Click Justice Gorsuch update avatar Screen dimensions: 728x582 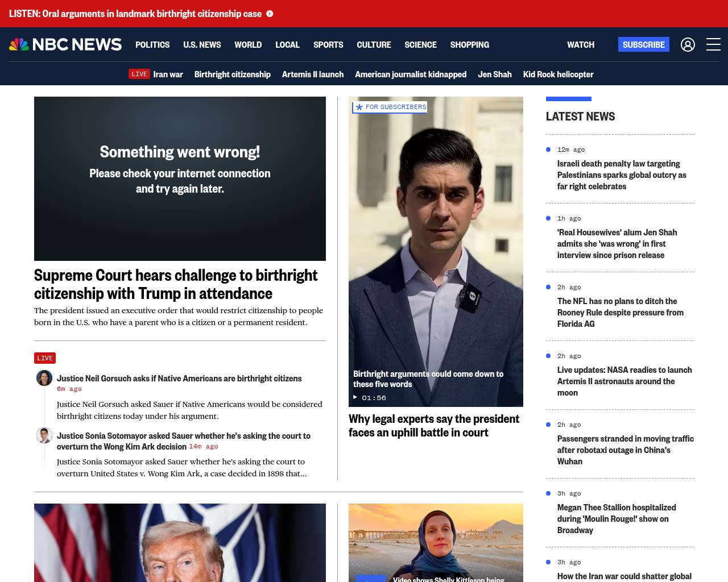pos(44,378)
